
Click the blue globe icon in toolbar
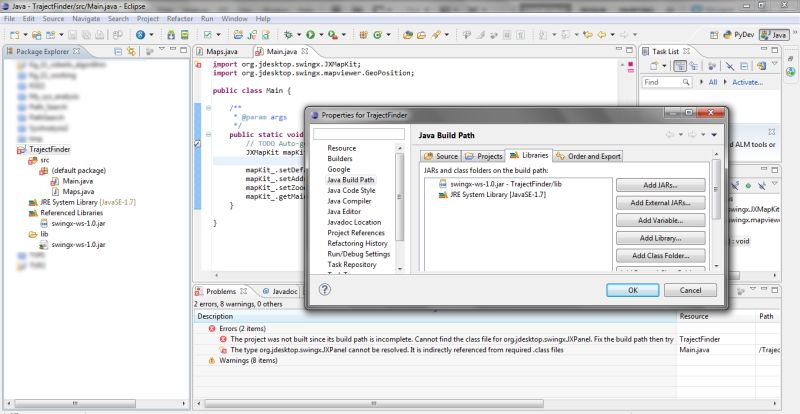click(x=140, y=35)
